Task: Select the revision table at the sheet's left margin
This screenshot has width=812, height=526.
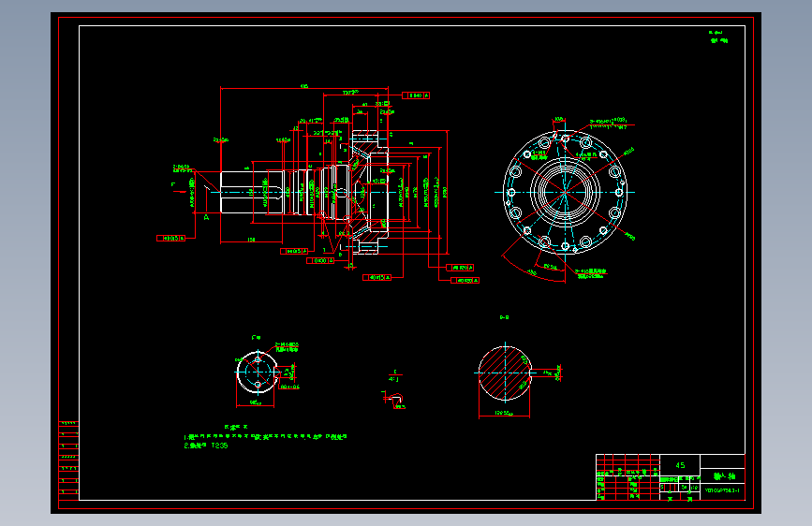Action: [x=68, y=460]
